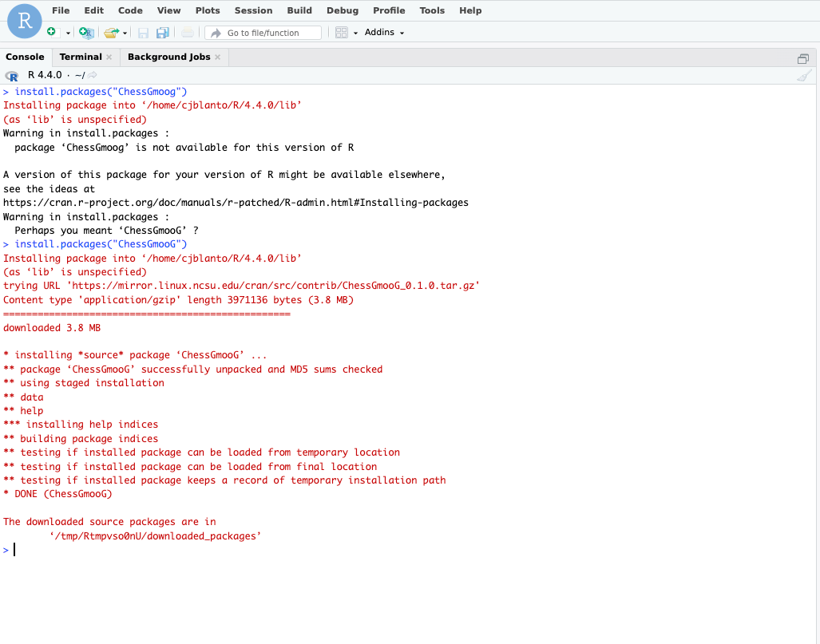This screenshot has width=820, height=644.
Task: Click the RStudio R logo
Action: point(25,21)
